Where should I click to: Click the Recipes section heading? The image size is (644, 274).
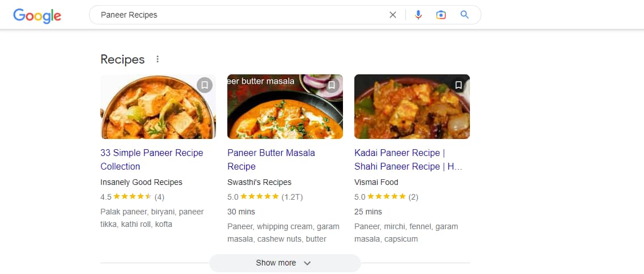[122, 59]
